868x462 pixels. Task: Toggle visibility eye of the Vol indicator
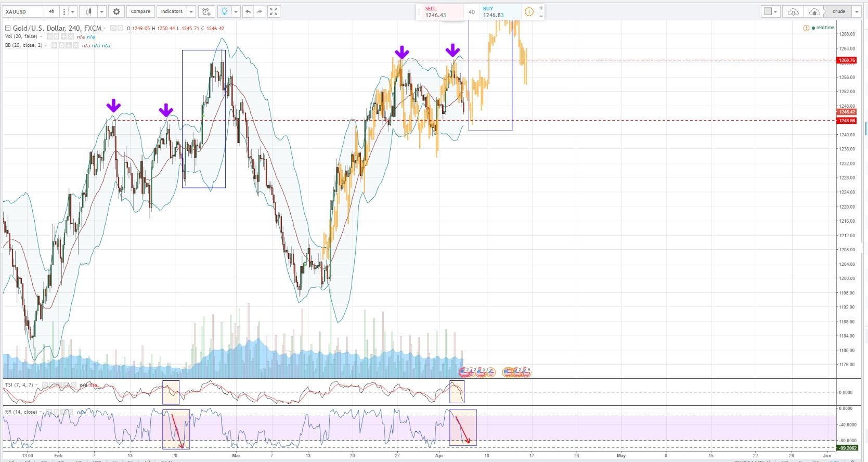pyautogui.click(x=50, y=37)
